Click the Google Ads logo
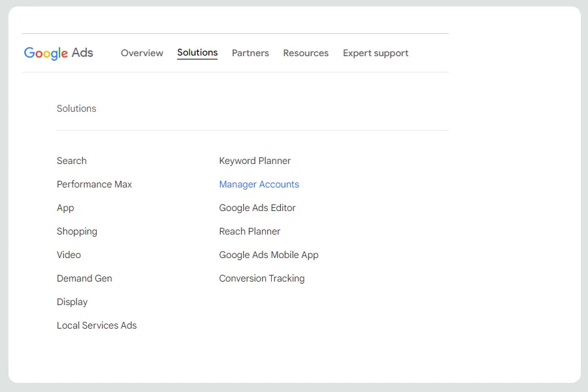This screenshot has width=588, height=392. [59, 53]
